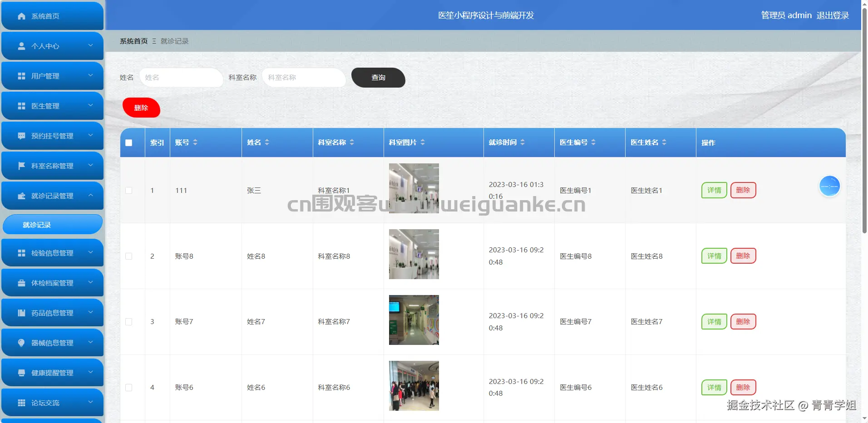
Task: Click the icon beside 健康提醒管理
Action: 21,373
